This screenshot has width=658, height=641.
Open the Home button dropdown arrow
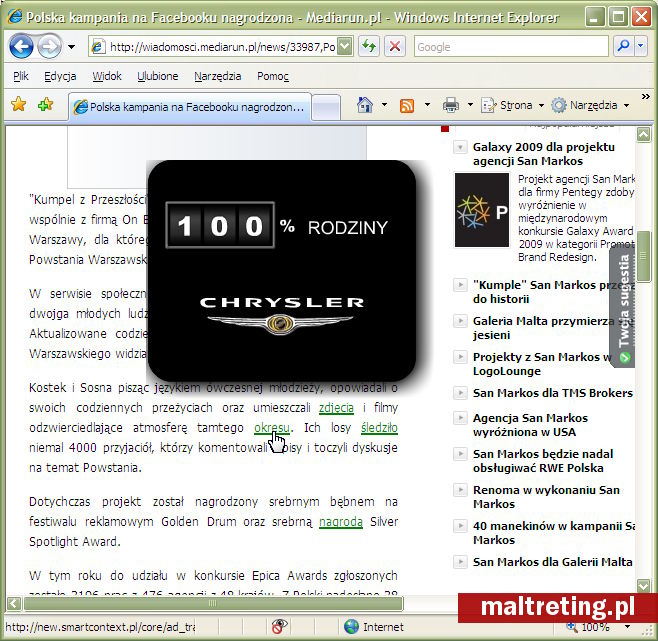tap(384, 105)
